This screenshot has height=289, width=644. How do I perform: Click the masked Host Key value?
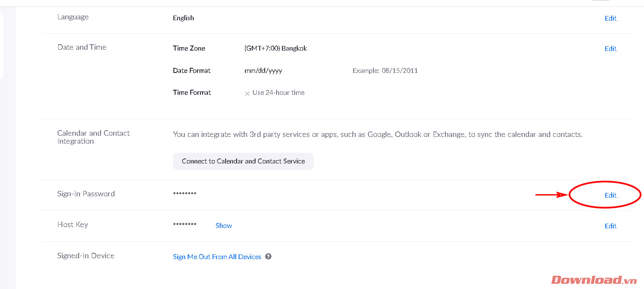184,225
